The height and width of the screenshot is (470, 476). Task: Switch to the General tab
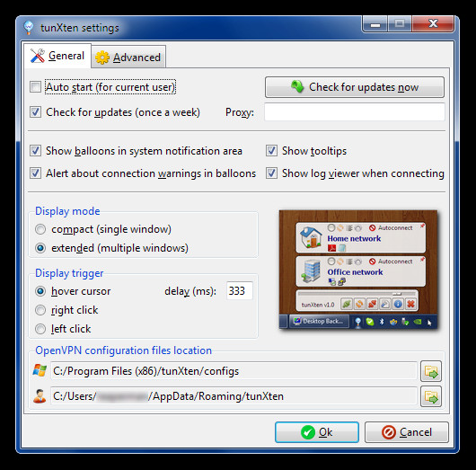coord(57,56)
